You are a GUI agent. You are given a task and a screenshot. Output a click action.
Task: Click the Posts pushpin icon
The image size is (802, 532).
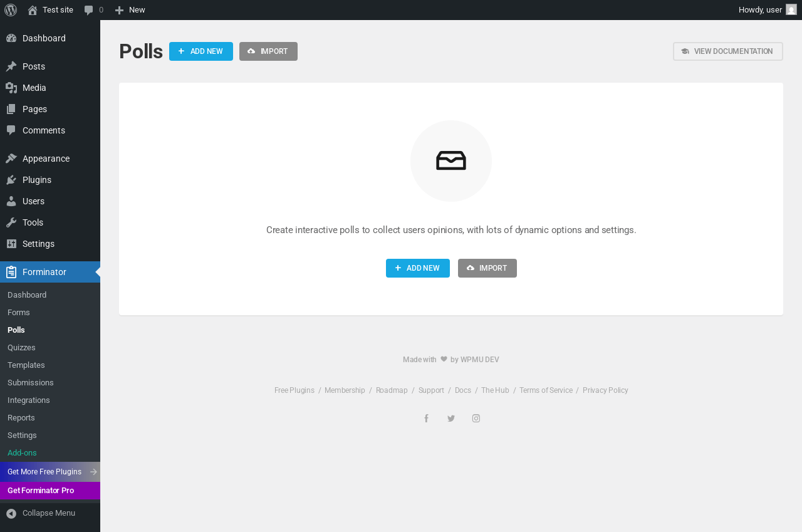[11, 66]
